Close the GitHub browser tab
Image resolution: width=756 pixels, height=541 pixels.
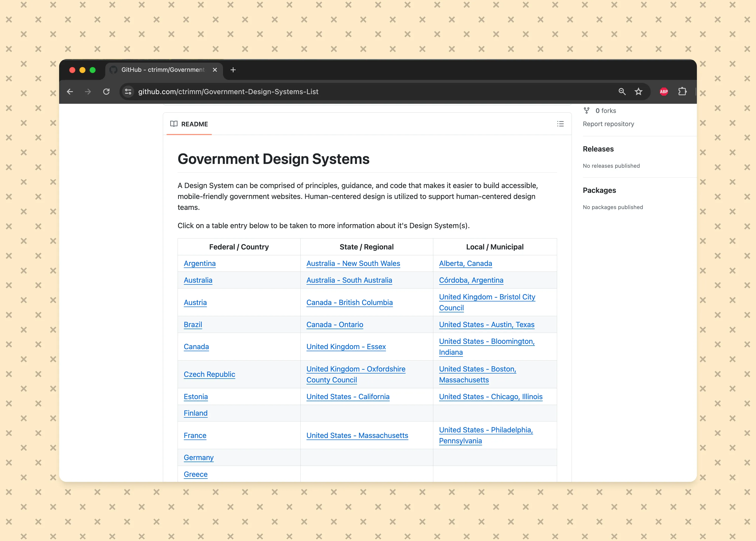(x=215, y=70)
